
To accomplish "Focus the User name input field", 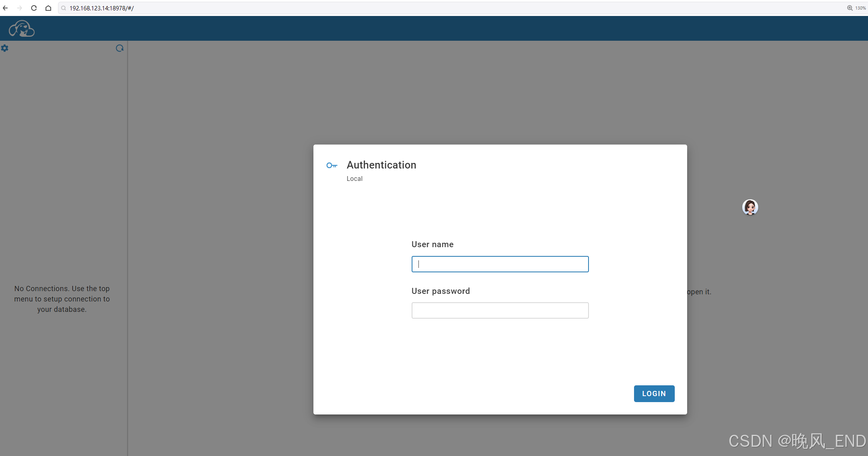I will [500, 264].
